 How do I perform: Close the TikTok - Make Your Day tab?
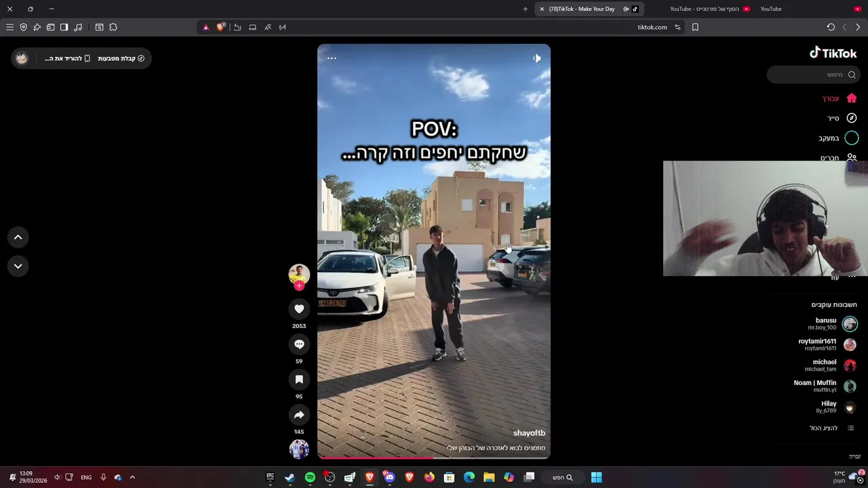(x=541, y=9)
